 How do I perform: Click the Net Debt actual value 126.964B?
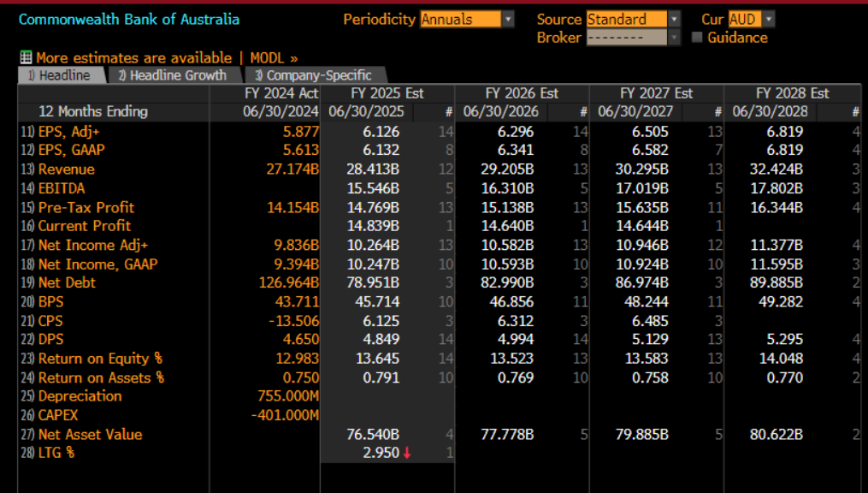pyautogui.click(x=289, y=283)
